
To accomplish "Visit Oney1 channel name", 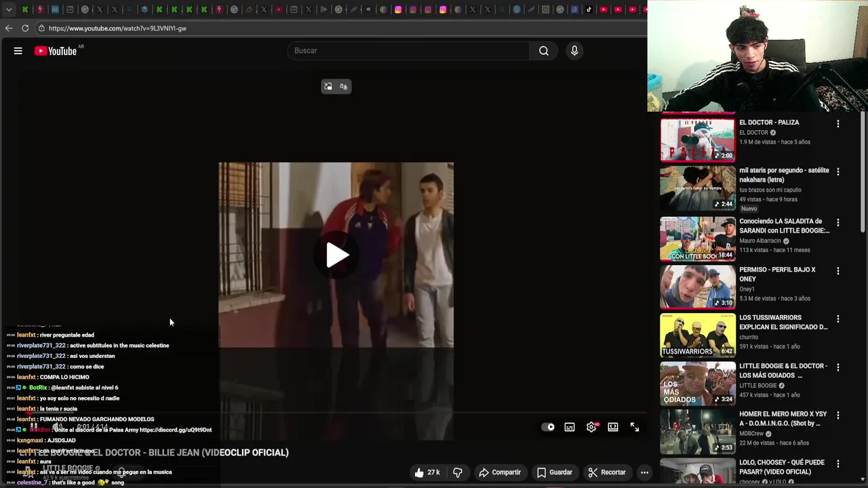I will (x=747, y=289).
